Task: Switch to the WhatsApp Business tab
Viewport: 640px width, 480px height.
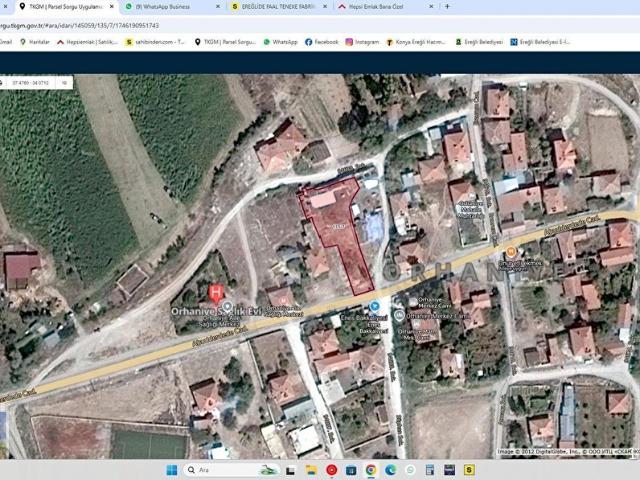Action: pos(163,7)
